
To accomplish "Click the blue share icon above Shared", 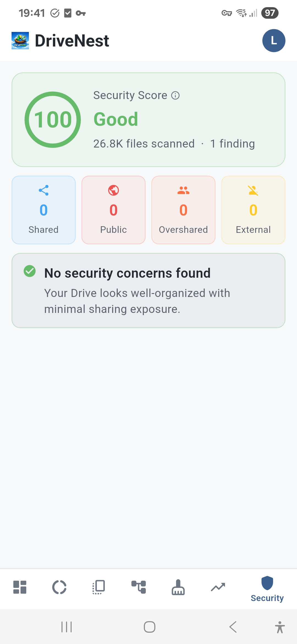I will pos(43,190).
